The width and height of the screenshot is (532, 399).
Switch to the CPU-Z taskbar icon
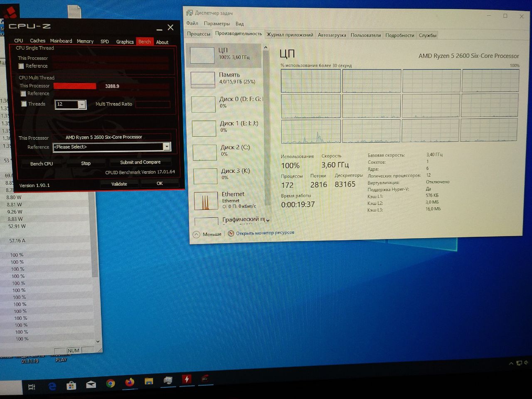(205, 378)
